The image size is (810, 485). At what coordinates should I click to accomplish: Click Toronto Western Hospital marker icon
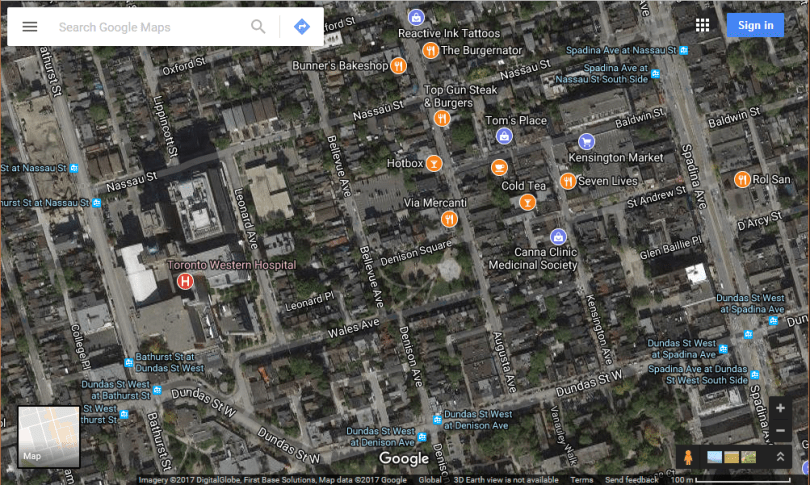tap(184, 283)
